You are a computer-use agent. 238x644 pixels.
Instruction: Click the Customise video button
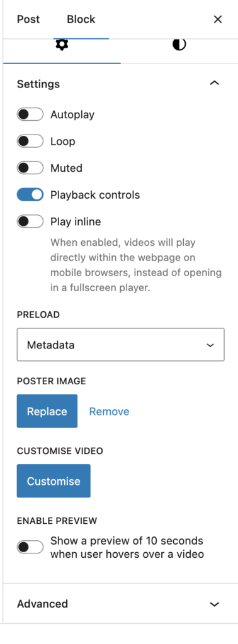tap(54, 481)
